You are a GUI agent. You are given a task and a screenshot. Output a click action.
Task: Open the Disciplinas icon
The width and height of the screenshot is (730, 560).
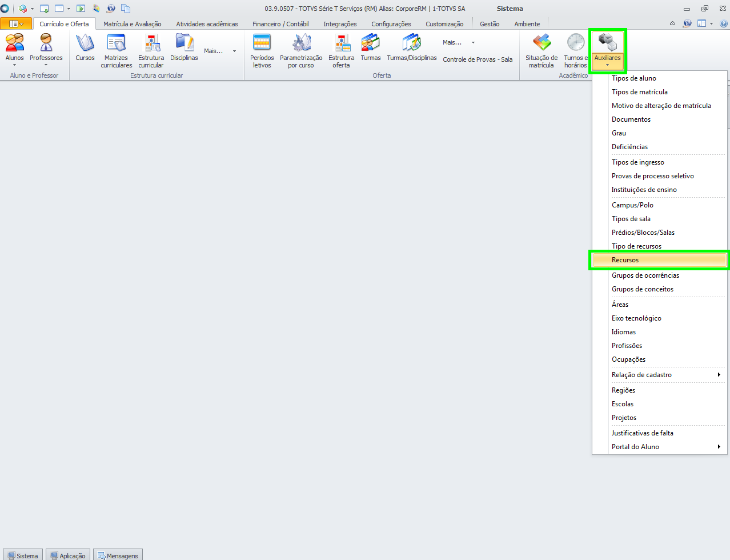[184, 47]
